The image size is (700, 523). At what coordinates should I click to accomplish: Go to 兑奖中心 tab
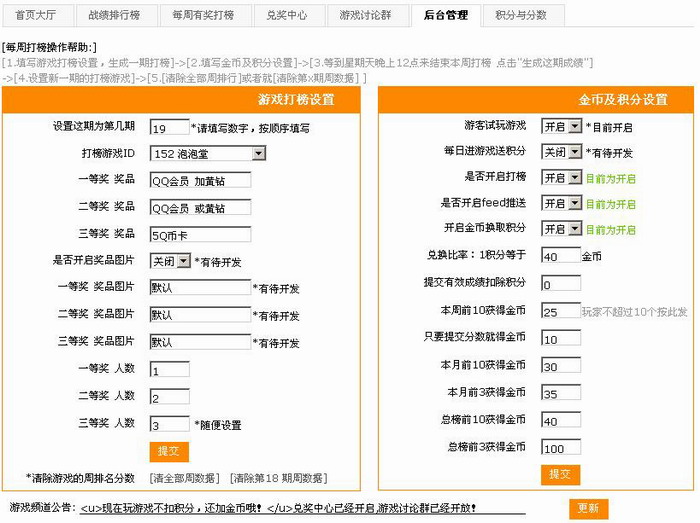point(289,16)
